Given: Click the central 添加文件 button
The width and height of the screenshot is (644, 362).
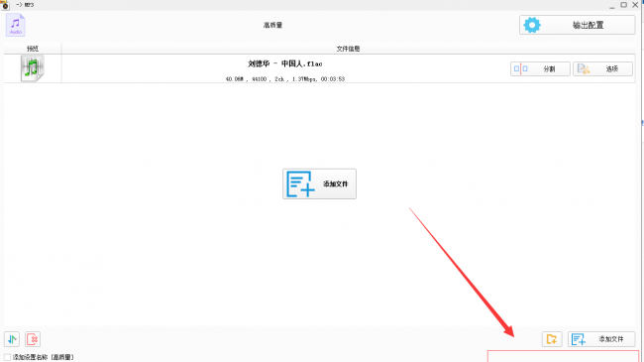Looking at the screenshot, I should pyautogui.click(x=320, y=183).
